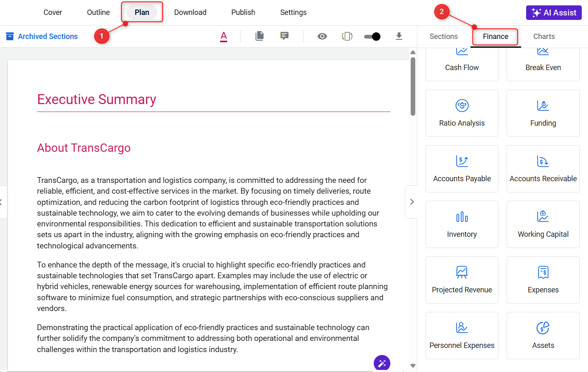This screenshot has width=588, height=372.
Task: Open comments with the chat icon
Action: (x=284, y=36)
